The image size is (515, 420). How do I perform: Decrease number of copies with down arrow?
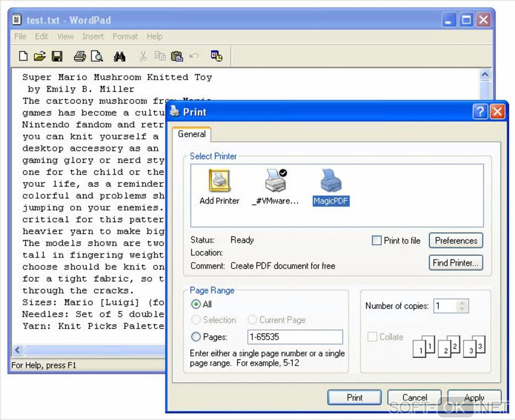(462, 309)
